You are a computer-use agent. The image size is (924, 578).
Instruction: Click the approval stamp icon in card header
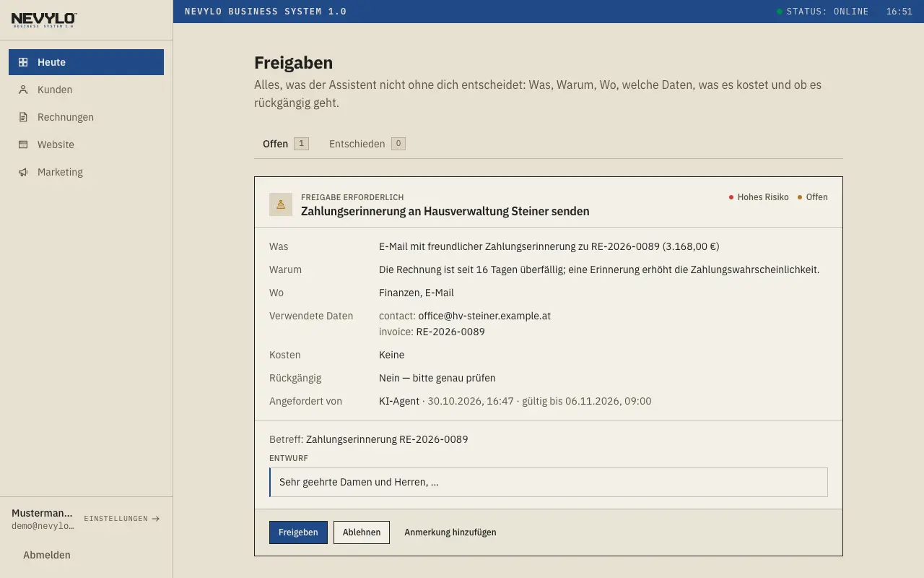(x=281, y=204)
